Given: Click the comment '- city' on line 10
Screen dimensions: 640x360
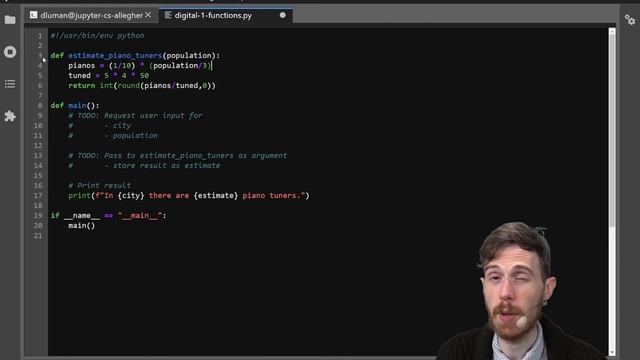Looking at the screenshot, I should coord(100,126).
